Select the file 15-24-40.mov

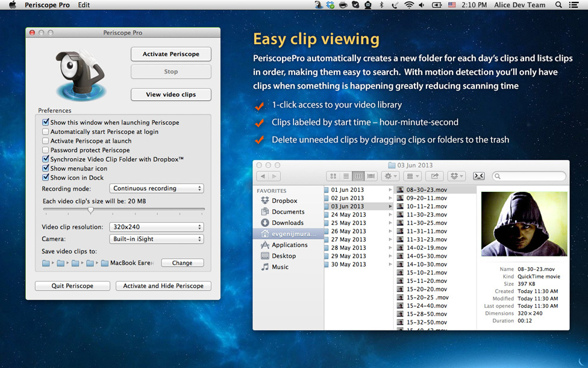click(427, 306)
